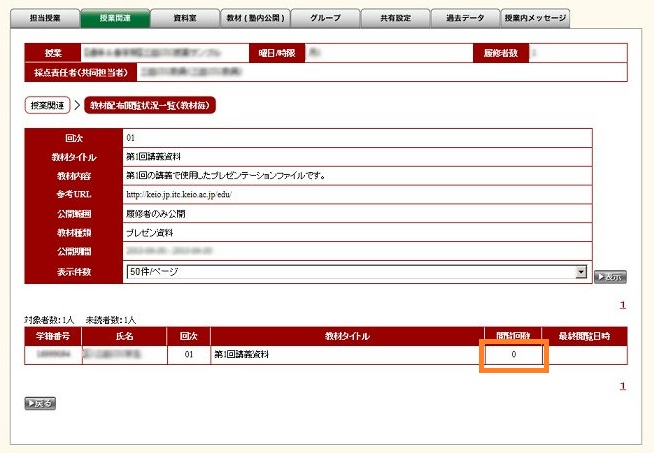Click page 1 link below the table
Viewport: 654px width, 453px height.
click(622, 386)
